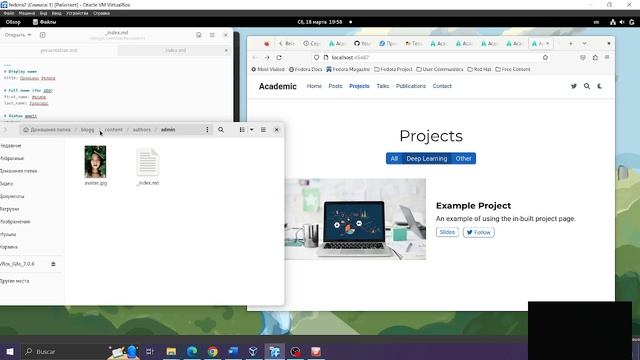This screenshot has width=640, height=360.
Task: Navigate to content in Files path bar
Action: coord(113,130)
